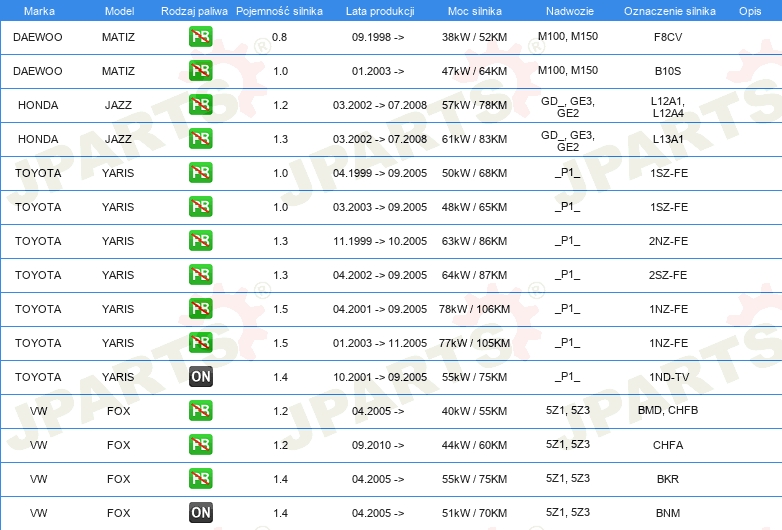Click the Lata produkcji column header
The height and width of the screenshot is (530, 782).
380,11
